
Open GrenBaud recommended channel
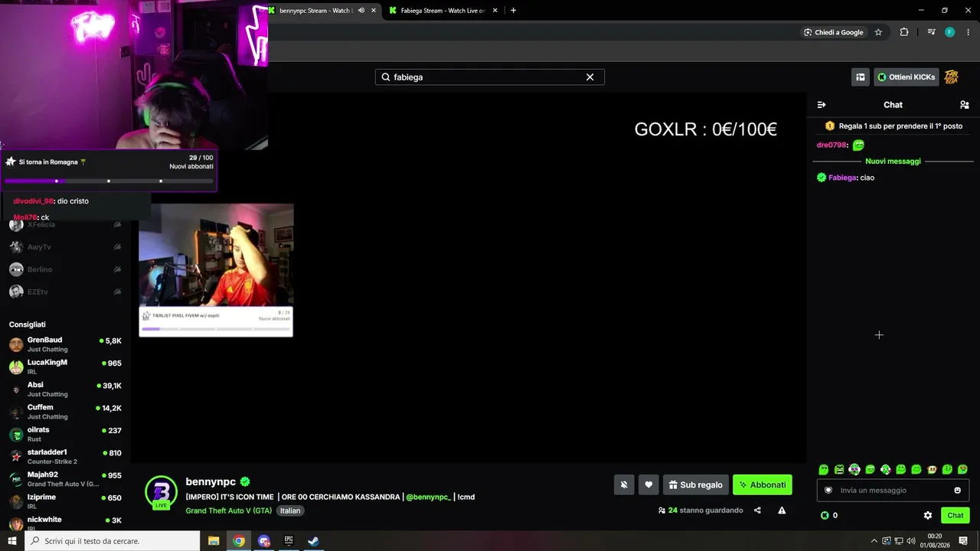(x=65, y=344)
